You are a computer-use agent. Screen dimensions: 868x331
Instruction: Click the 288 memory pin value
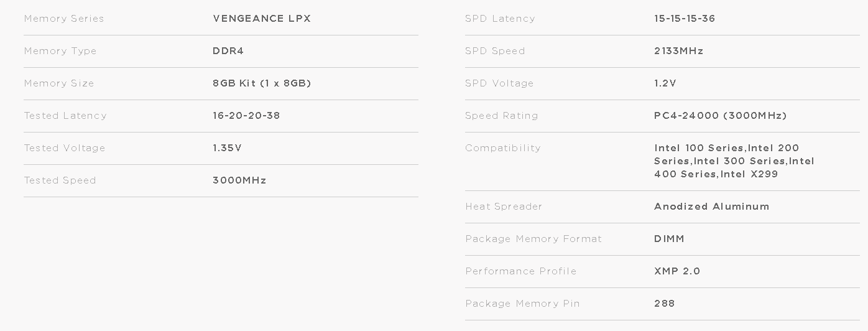pos(665,304)
